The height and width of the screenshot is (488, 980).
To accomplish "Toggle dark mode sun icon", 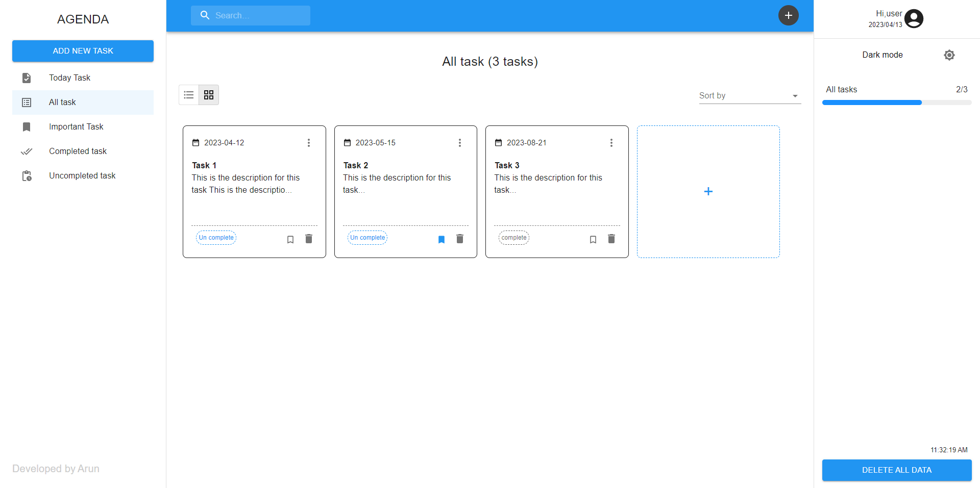I will (949, 55).
